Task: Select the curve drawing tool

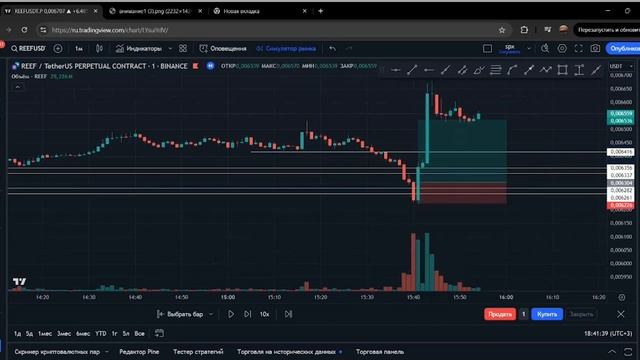Action: 512,70
